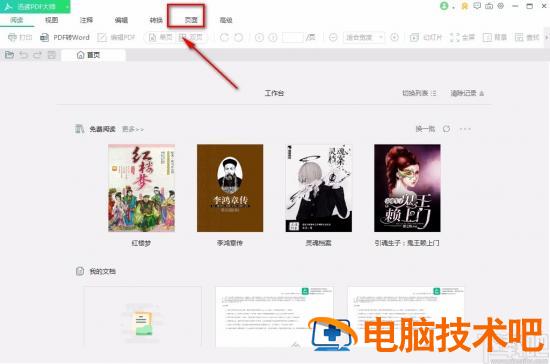Click the save icon beside the redo arrow
The width and height of the screenshot is (550, 364).
click(52, 55)
